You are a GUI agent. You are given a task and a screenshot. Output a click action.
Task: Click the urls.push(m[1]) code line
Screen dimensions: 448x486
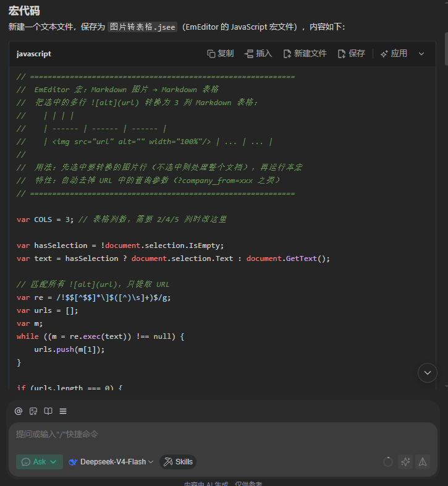tap(69, 349)
